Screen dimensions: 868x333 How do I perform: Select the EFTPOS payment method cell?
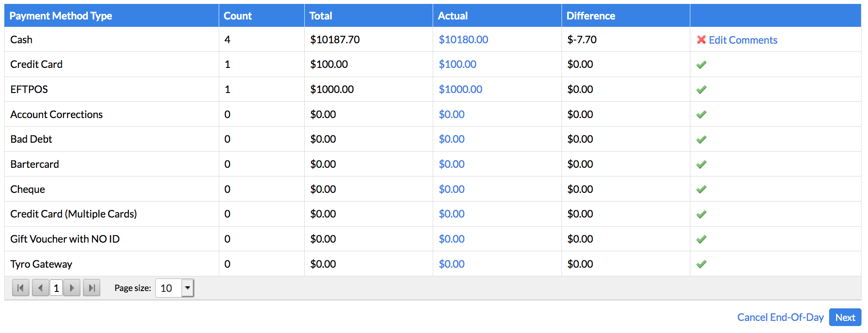click(x=112, y=90)
